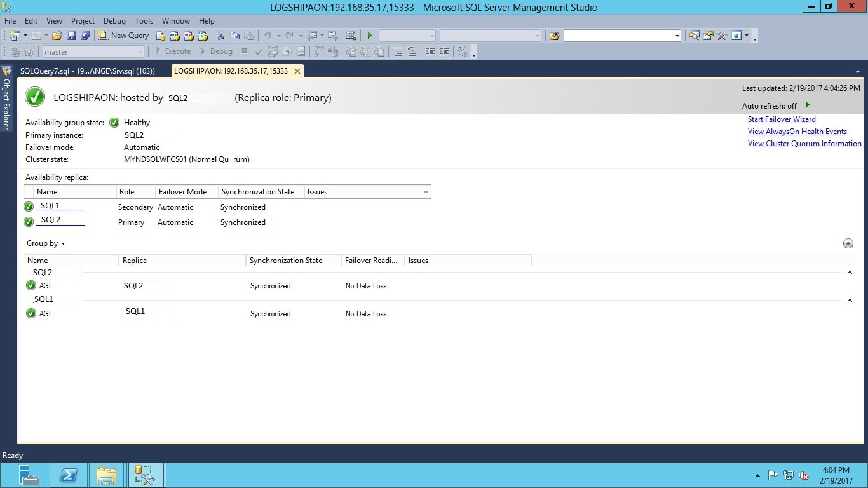Open the Help menu

(x=207, y=21)
